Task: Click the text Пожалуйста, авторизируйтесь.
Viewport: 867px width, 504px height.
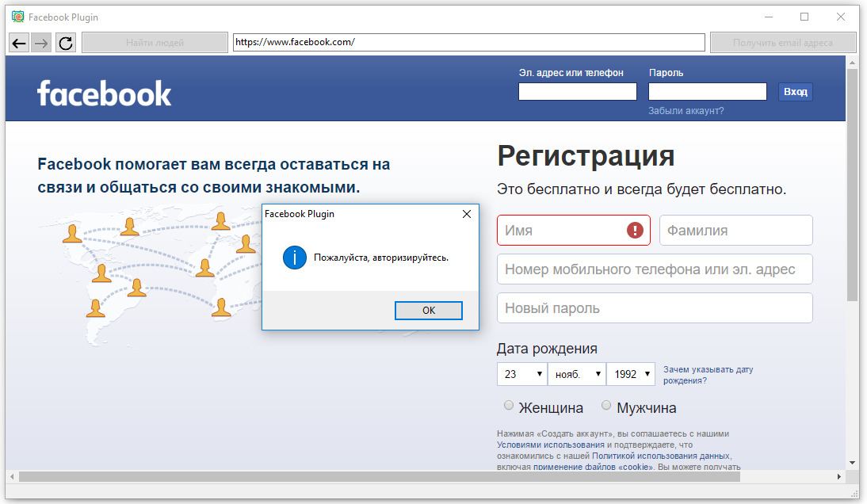Action: point(381,258)
